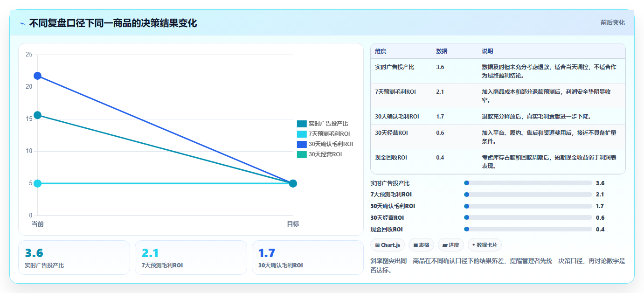The image size is (644, 293).
Task: Click the 目标 axis label
Action: coord(293,224)
